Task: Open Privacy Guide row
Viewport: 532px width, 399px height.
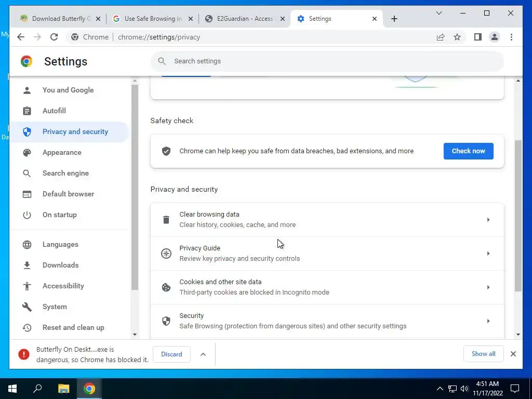Action: (327, 254)
